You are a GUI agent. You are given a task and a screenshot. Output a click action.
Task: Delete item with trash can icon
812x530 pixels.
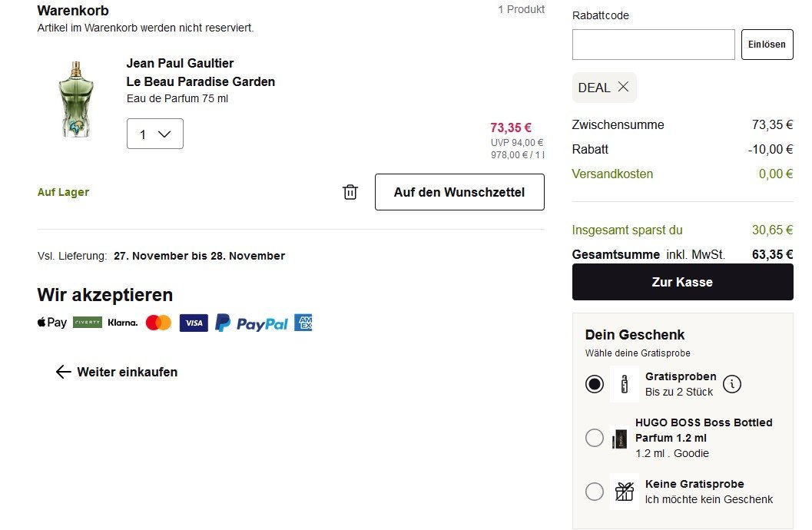coord(350,192)
